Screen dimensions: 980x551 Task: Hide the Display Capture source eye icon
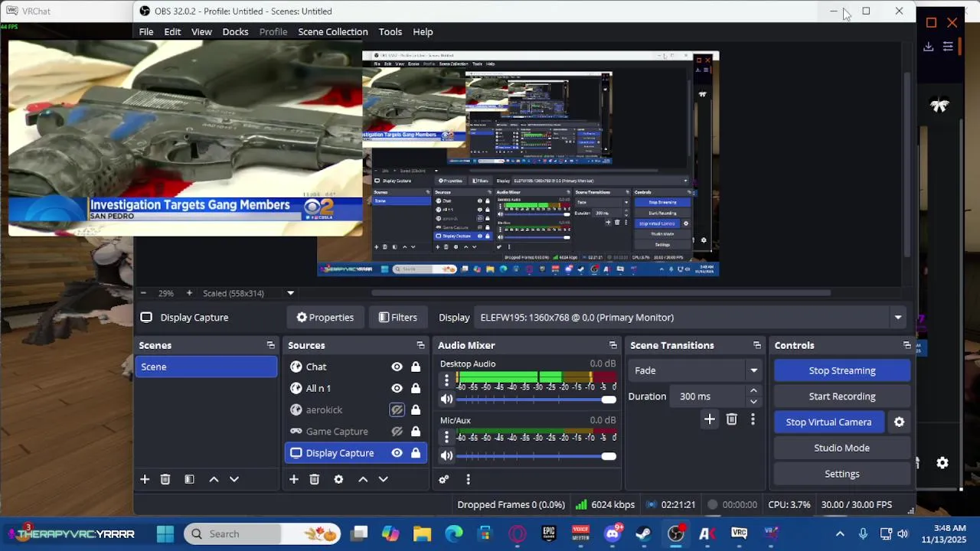[397, 453]
